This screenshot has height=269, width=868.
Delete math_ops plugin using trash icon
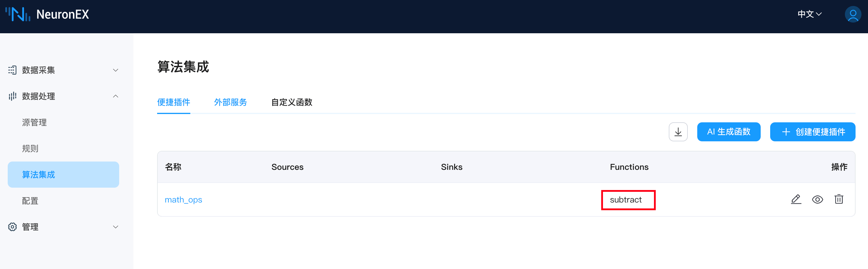839,199
